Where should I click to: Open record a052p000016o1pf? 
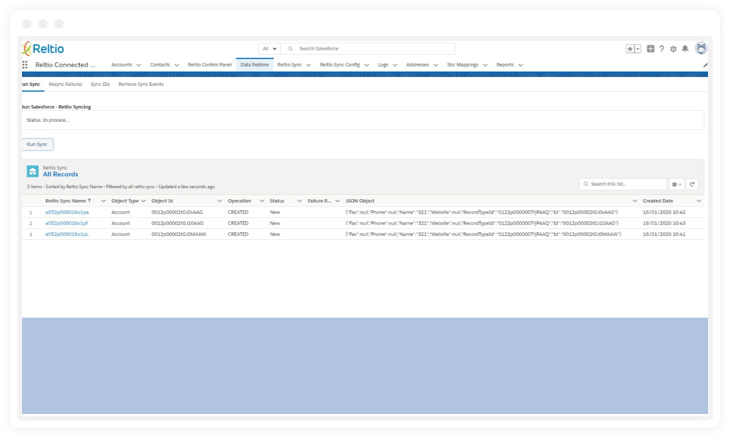click(67, 223)
